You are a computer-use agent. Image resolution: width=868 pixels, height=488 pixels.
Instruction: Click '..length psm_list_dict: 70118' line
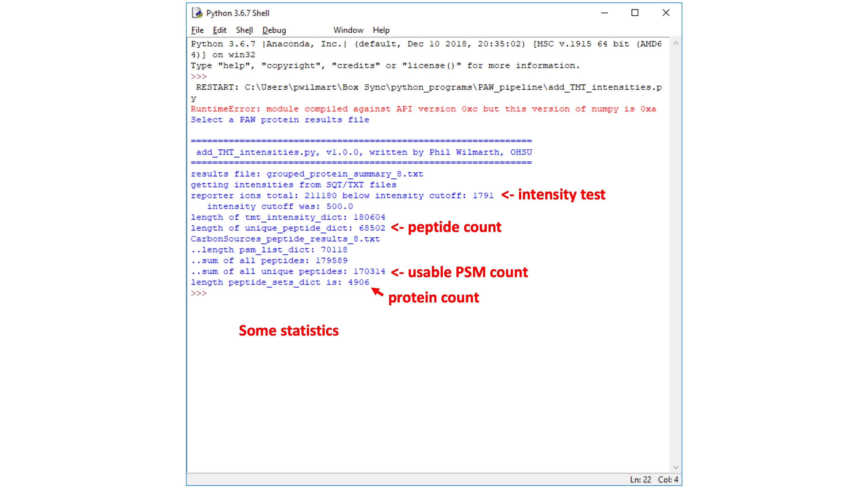[269, 249]
